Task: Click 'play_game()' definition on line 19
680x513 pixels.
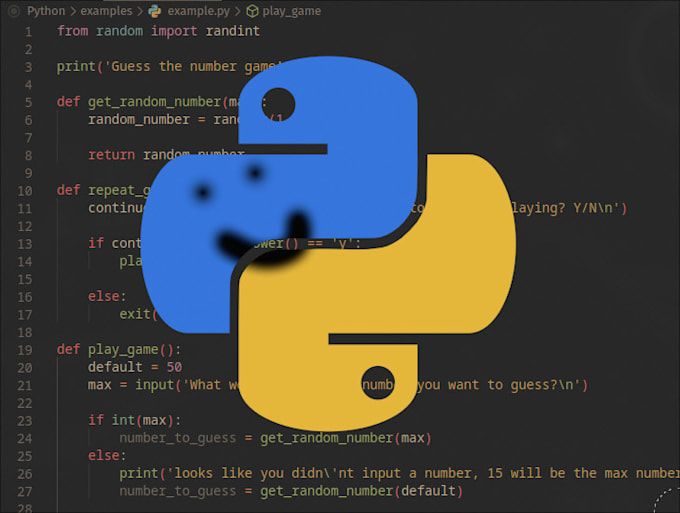Action: tap(131, 349)
